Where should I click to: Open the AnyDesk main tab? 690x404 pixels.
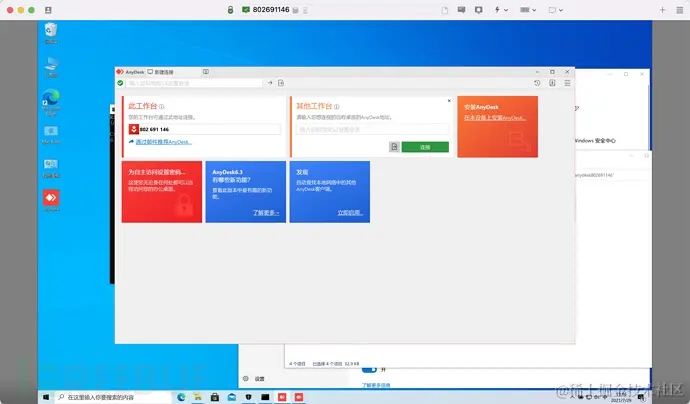pos(130,72)
